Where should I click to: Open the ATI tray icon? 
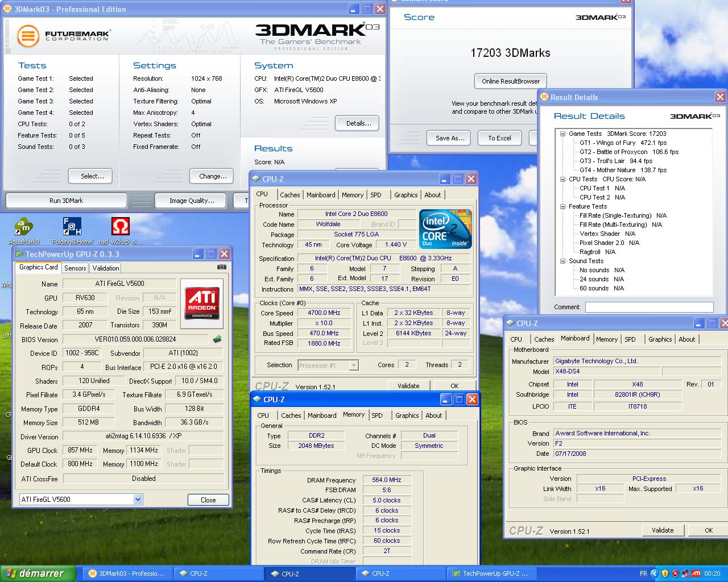tap(696, 573)
